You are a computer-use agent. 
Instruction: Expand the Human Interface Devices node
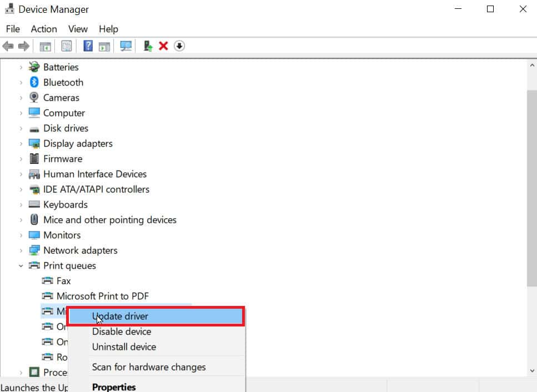pyautogui.click(x=21, y=174)
